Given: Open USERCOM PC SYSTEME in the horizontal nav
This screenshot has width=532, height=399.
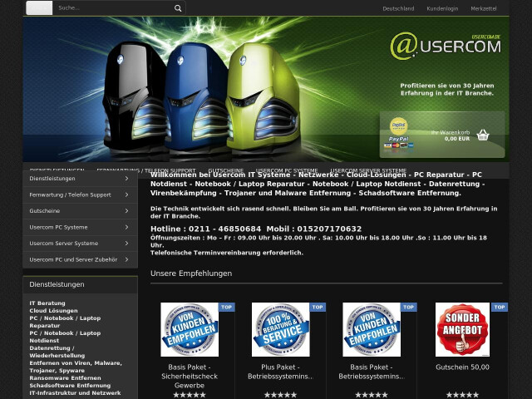Looking at the screenshot, I should [x=287, y=170].
